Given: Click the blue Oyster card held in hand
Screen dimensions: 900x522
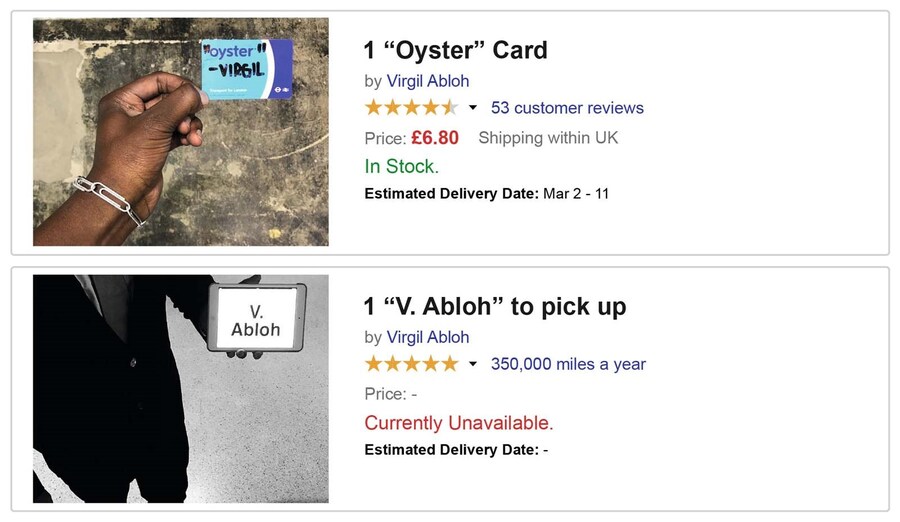Looking at the screenshot, I should coord(246,69).
